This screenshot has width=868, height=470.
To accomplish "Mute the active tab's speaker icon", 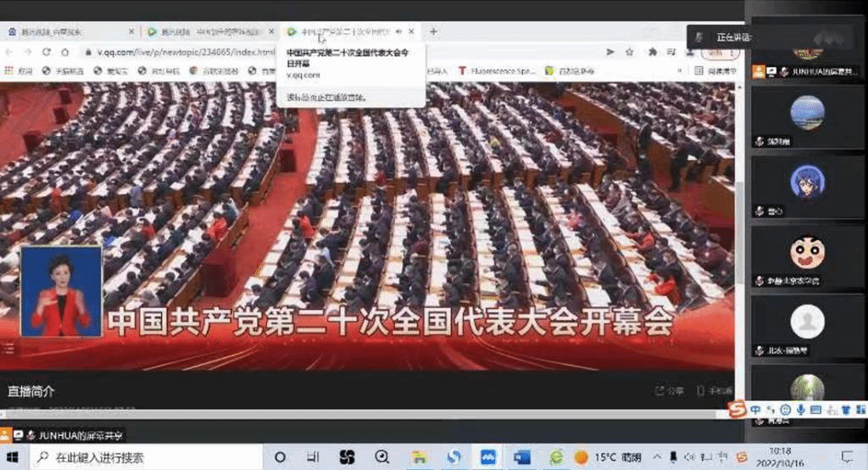I will pos(398,32).
